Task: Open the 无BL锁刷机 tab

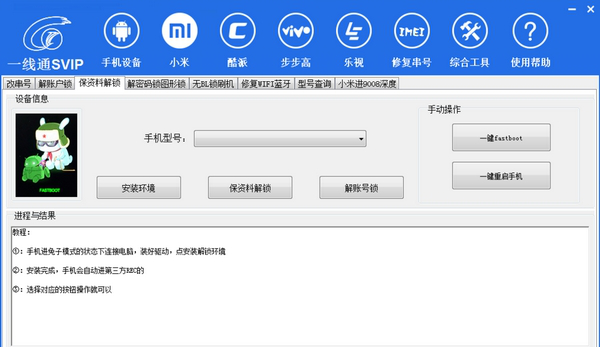Action: tap(213, 84)
